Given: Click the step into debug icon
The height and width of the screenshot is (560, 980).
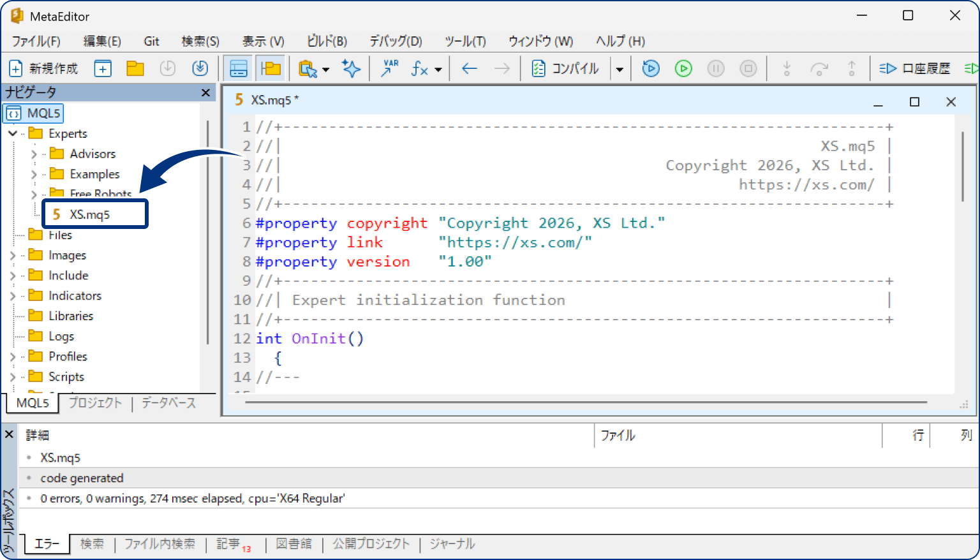Looking at the screenshot, I should point(787,68).
